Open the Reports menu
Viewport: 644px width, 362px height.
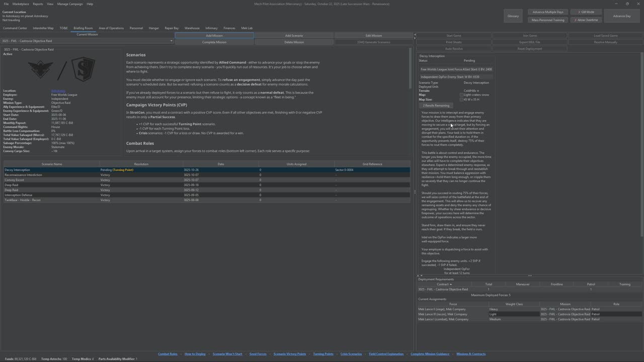click(38, 4)
